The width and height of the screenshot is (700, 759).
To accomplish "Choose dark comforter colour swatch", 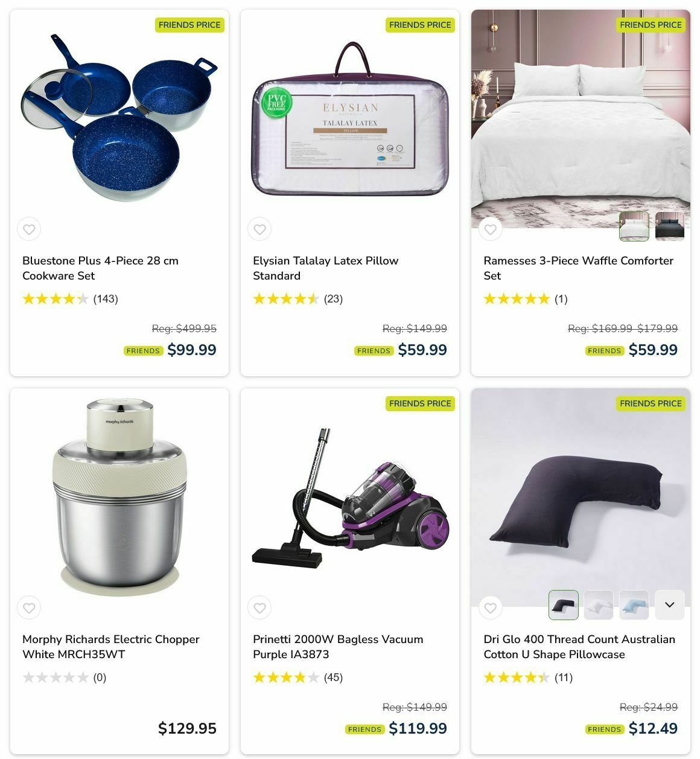I will pyautogui.click(x=670, y=226).
